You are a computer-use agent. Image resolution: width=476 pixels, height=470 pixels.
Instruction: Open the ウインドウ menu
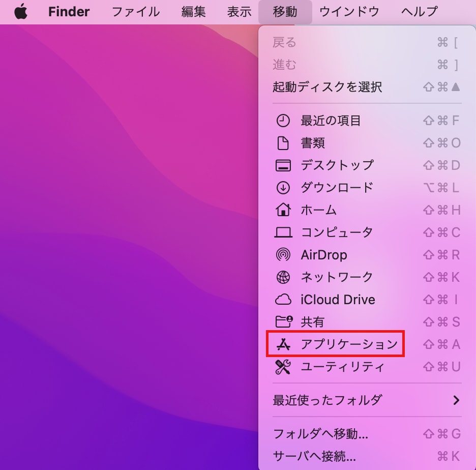[349, 12]
